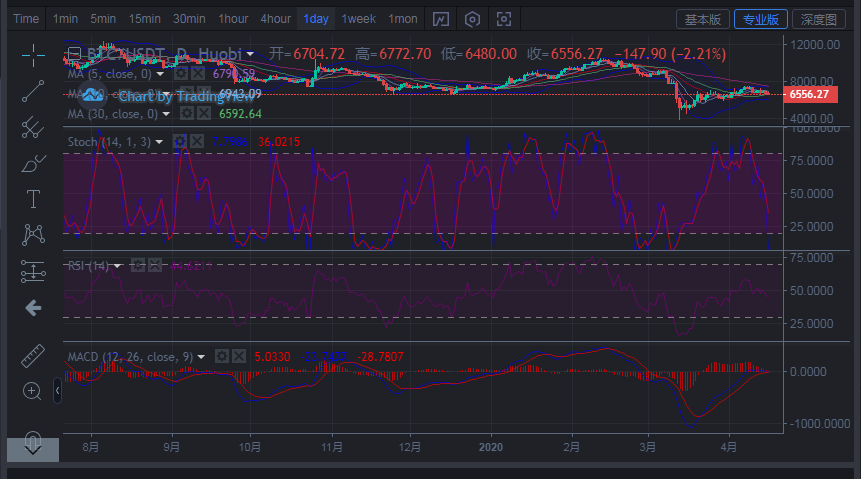
Task: Click the zoom in magnifier tool
Action: [33, 391]
